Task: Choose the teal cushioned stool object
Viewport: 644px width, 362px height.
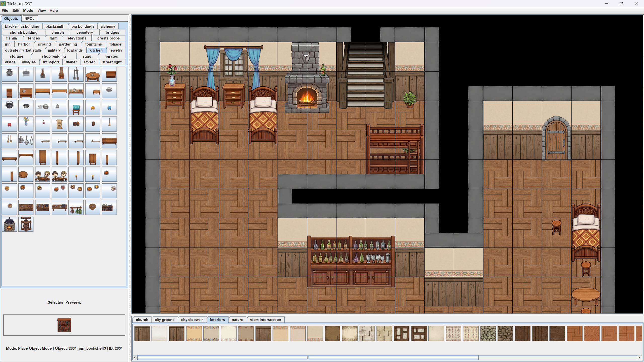Action: click(76, 108)
